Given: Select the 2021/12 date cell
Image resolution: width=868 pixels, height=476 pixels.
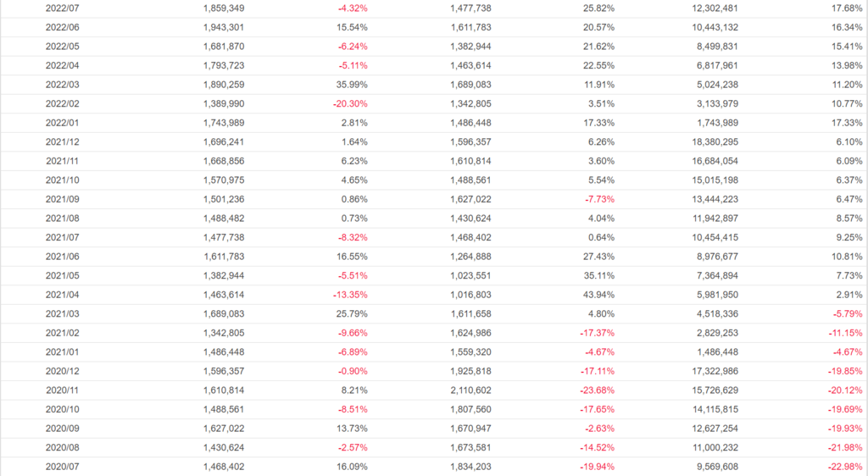Looking at the screenshot, I should pyautogui.click(x=62, y=141).
